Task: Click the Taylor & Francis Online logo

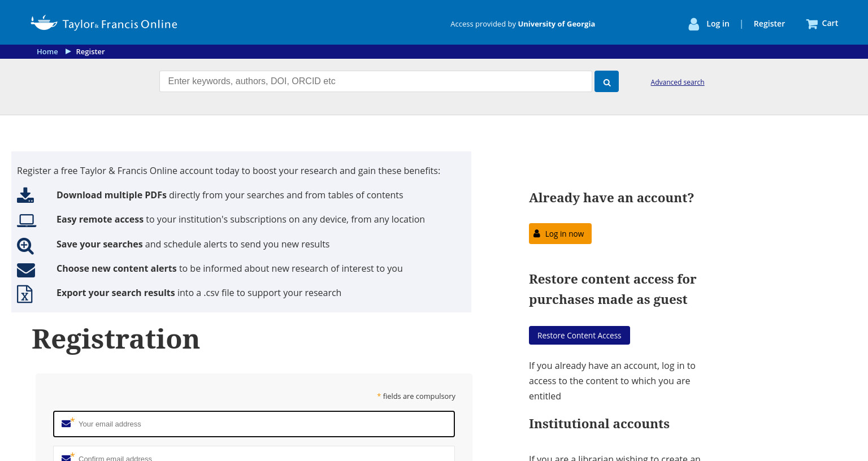Action: click(104, 23)
